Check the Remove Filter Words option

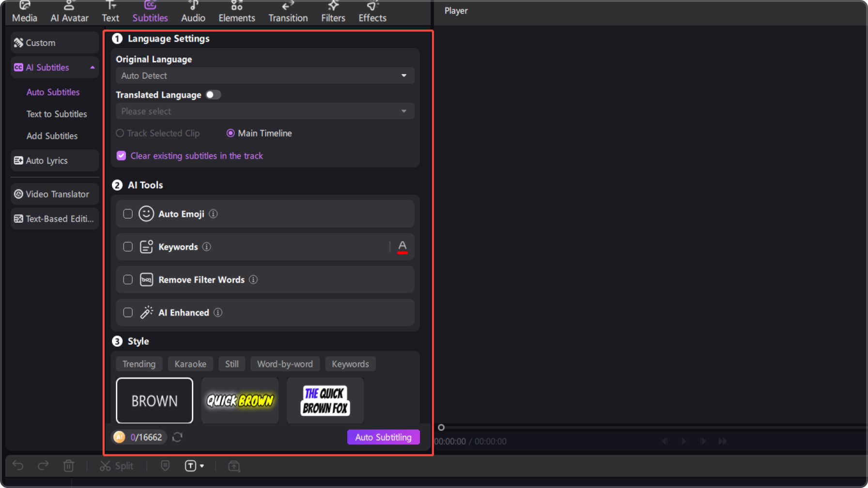[x=128, y=280]
